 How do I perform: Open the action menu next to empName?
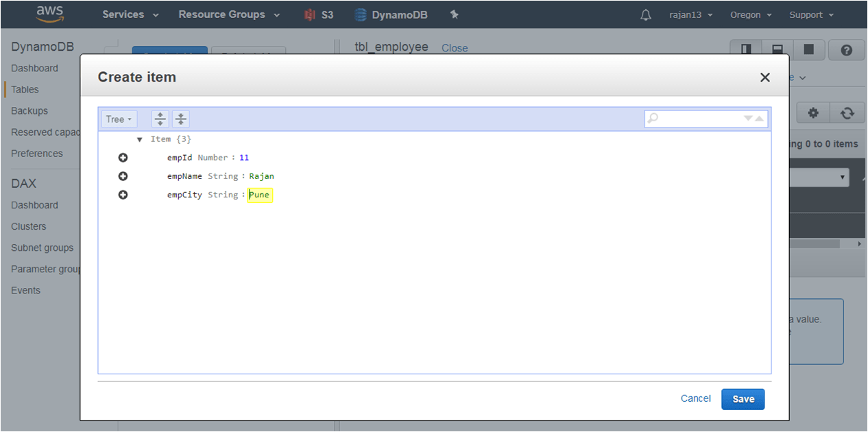tap(123, 176)
